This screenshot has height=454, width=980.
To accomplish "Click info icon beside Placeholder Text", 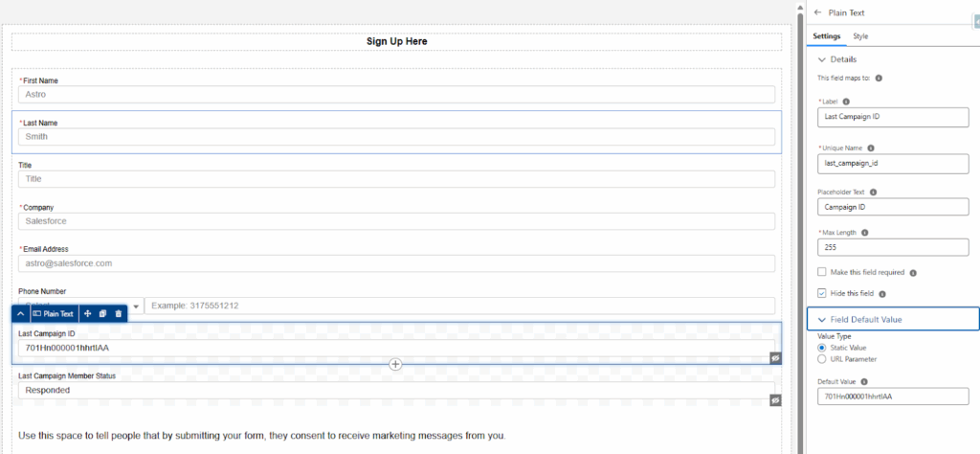I will [873, 192].
